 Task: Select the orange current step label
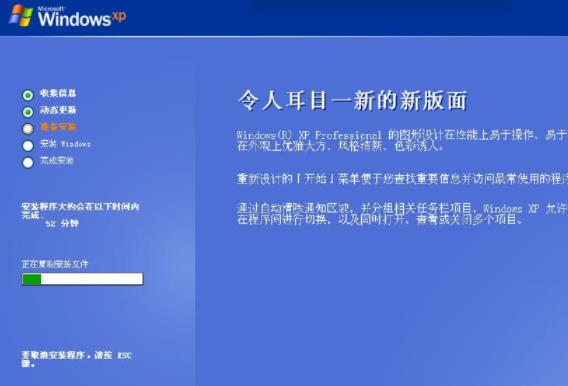tap(58, 127)
